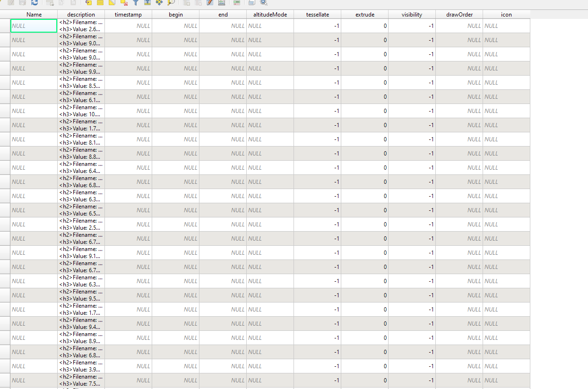Click the end column header
This screenshot has height=389, width=588.
click(223, 15)
